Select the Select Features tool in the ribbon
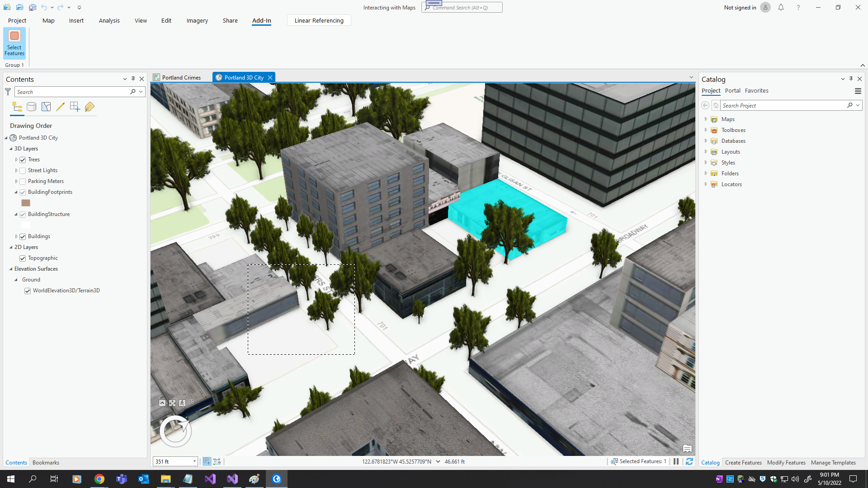The width and height of the screenshot is (868, 488). (x=14, y=43)
